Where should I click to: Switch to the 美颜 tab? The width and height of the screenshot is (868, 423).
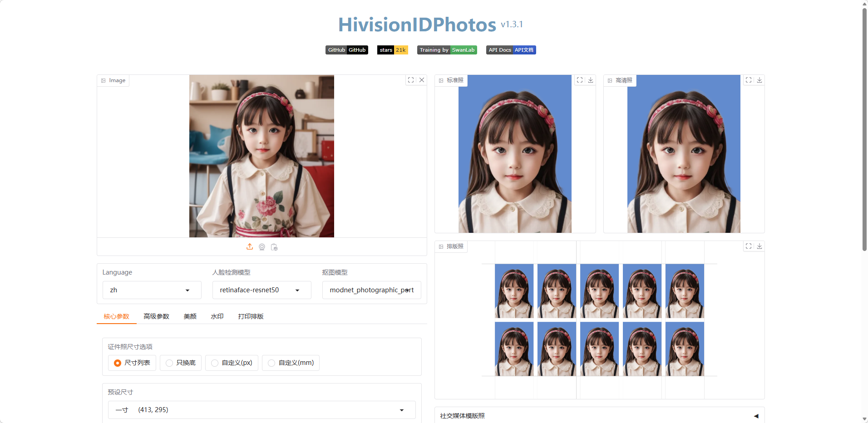click(x=190, y=316)
